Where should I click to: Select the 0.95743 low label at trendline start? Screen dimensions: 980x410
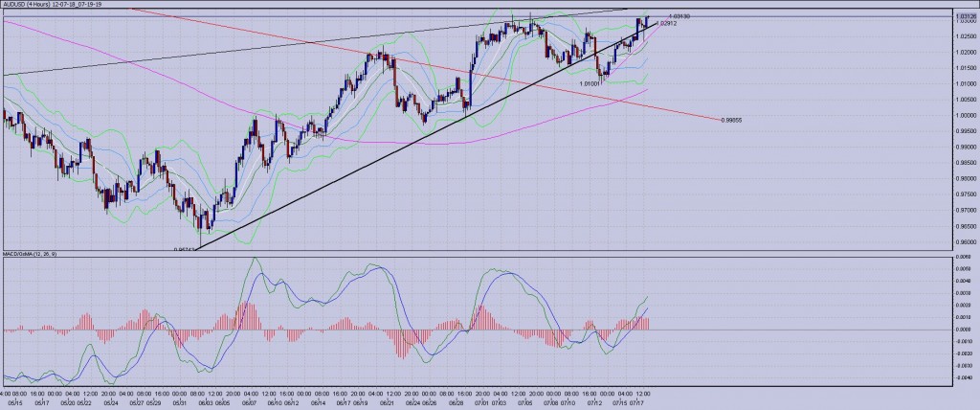click(183, 249)
